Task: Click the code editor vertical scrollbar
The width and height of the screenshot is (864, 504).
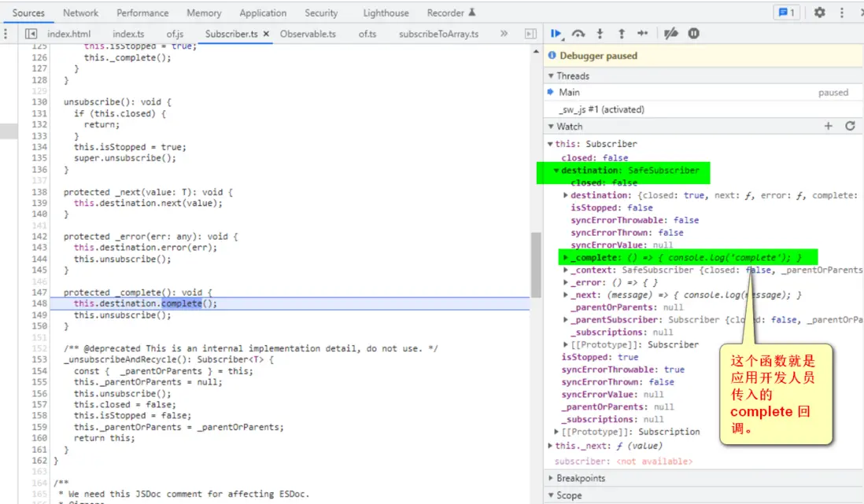Action: point(535,263)
